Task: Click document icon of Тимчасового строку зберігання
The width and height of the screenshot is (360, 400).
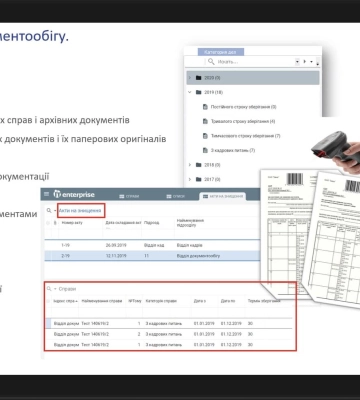Action: [x=205, y=136]
